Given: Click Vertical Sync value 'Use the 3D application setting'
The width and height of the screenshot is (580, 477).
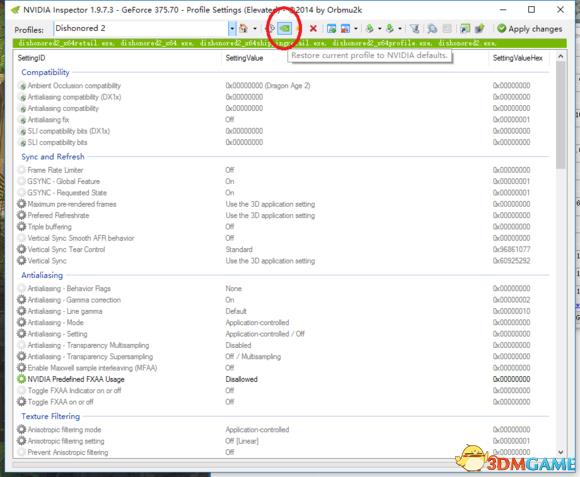Looking at the screenshot, I should pyautogui.click(x=270, y=261).
